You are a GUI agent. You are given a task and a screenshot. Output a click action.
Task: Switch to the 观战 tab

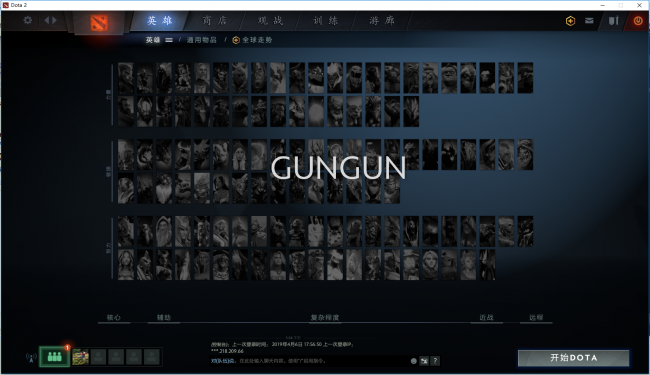click(270, 21)
